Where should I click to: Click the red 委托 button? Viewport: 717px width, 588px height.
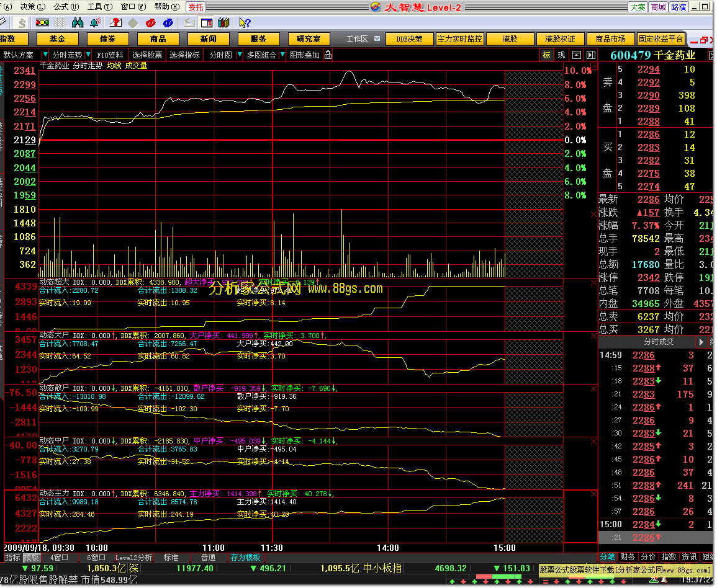196,7
